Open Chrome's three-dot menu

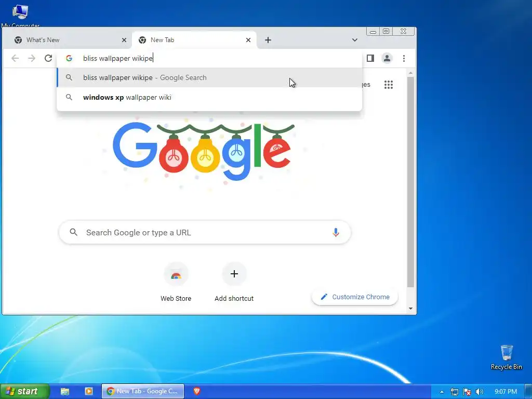(x=404, y=58)
